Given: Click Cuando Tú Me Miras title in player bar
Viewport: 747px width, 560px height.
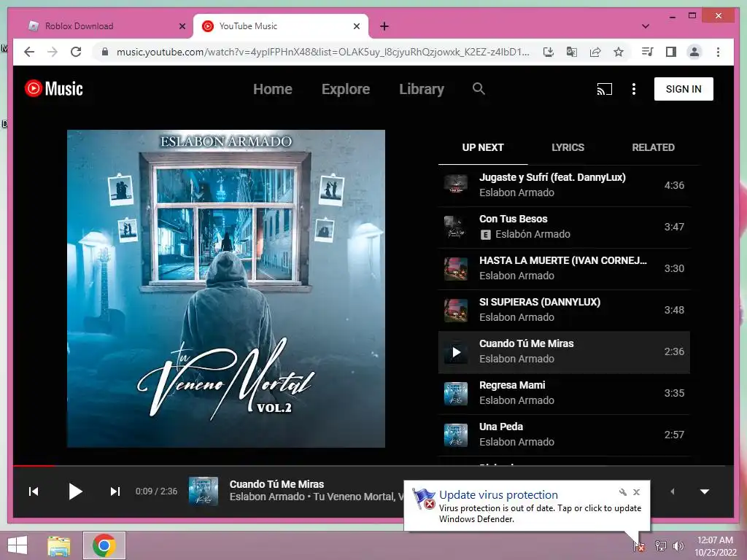Looking at the screenshot, I should click(276, 484).
